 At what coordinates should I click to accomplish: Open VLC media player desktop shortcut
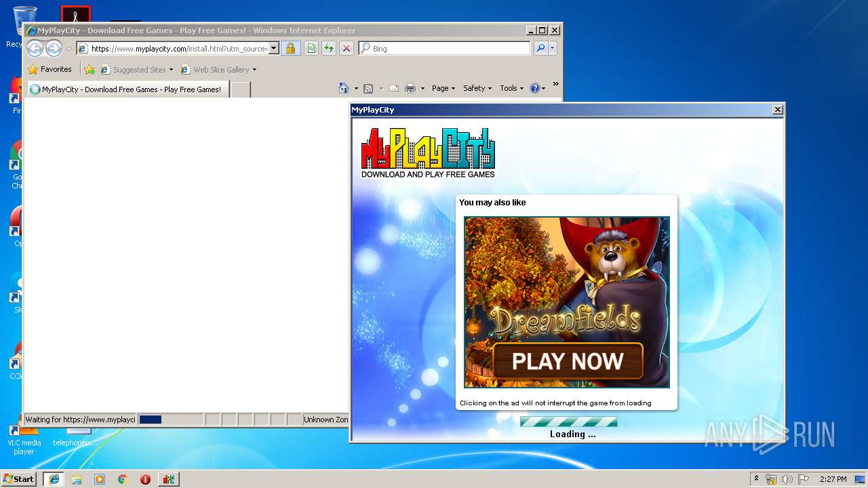[x=24, y=438]
